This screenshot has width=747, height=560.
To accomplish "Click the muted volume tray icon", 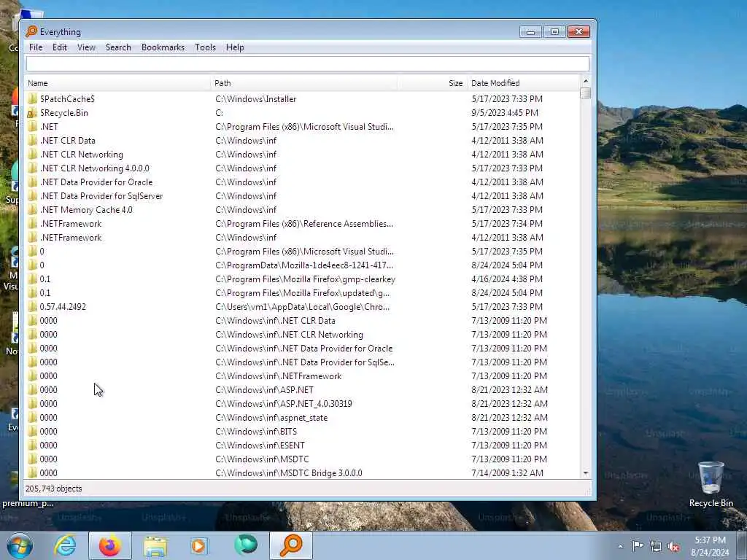I will [x=673, y=546].
